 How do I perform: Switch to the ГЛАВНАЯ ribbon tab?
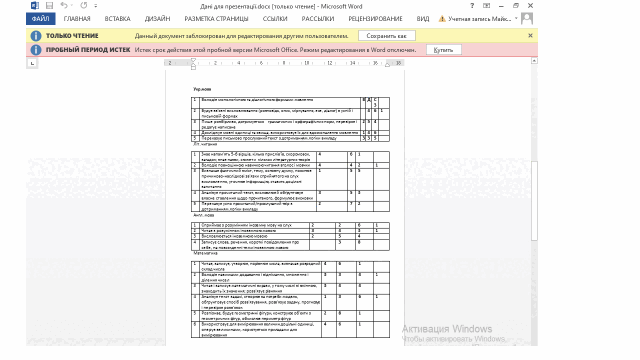point(77,19)
